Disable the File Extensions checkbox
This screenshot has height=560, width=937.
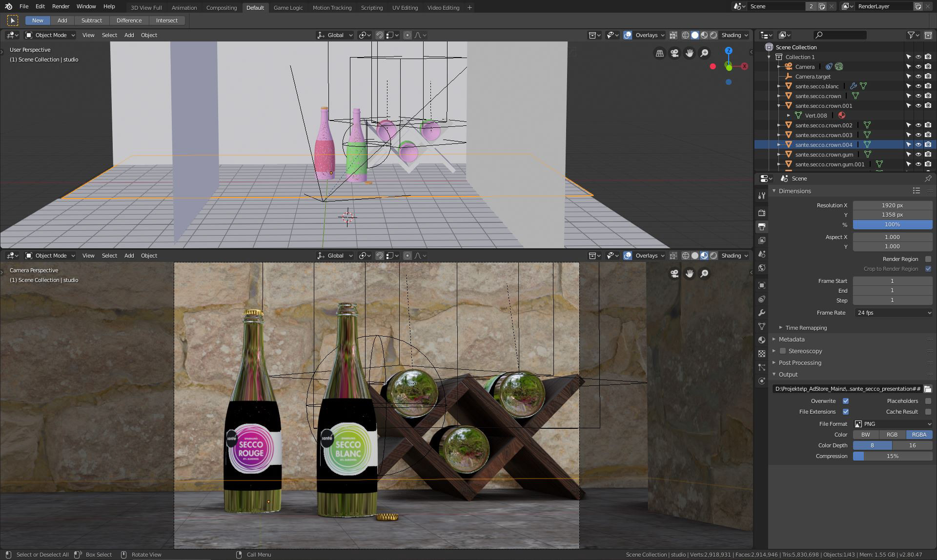pyautogui.click(x=846, y=411)
